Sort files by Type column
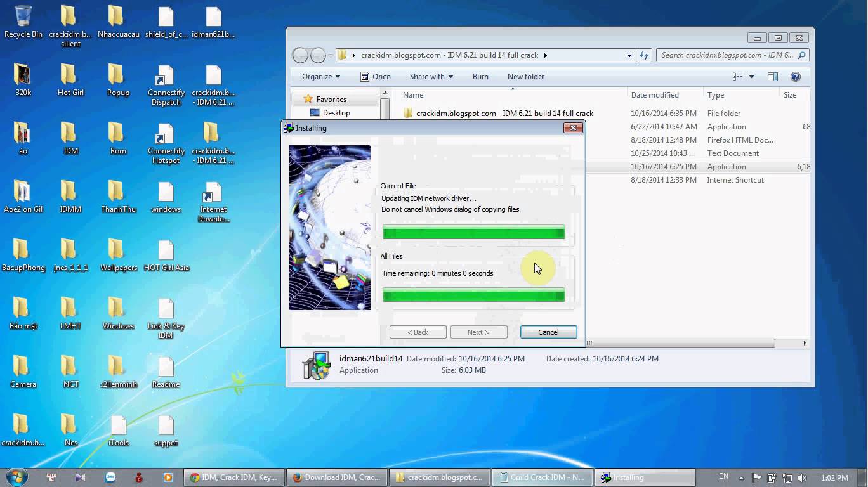 click(741, 95)
